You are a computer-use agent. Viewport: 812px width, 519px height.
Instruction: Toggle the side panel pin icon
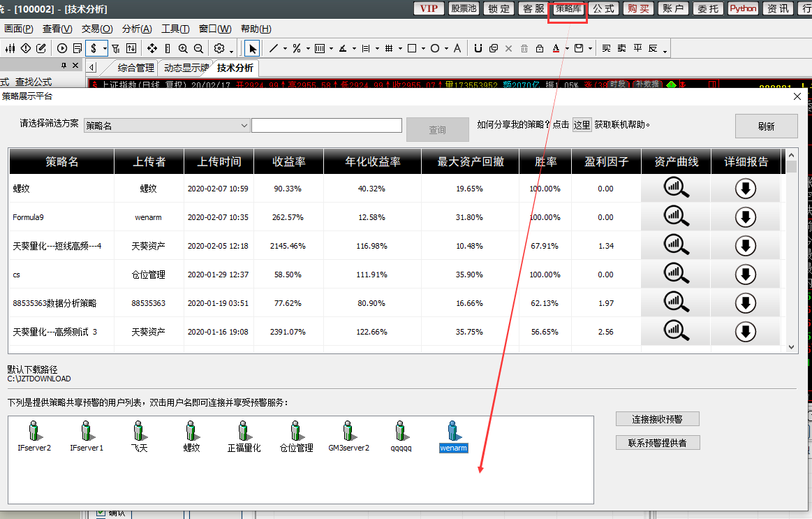(x=64, y=66)
